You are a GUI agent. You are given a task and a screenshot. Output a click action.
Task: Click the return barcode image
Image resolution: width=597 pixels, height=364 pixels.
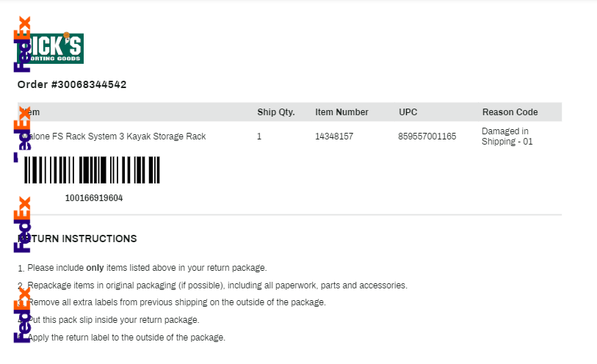[x=92, y=170]
